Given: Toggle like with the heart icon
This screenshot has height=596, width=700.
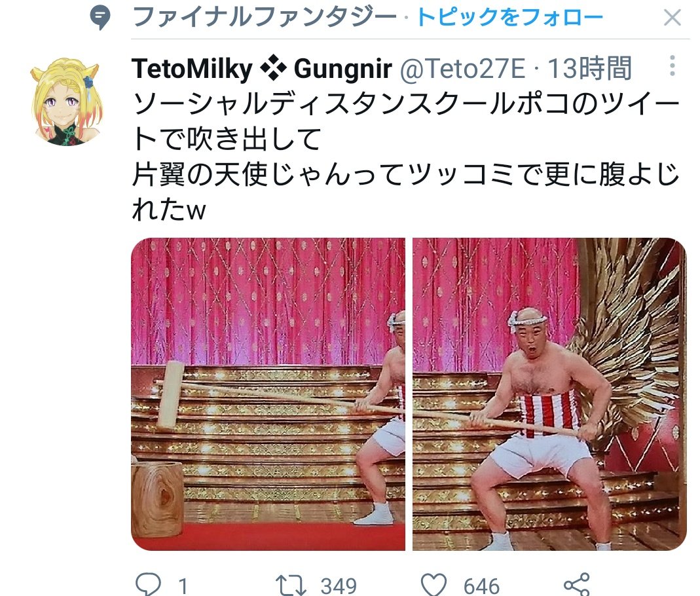Looking at the screenshot, I should click(434, 584).
